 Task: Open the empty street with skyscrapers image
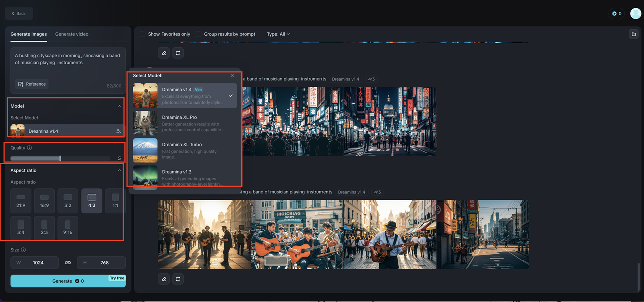pos(483,235)
